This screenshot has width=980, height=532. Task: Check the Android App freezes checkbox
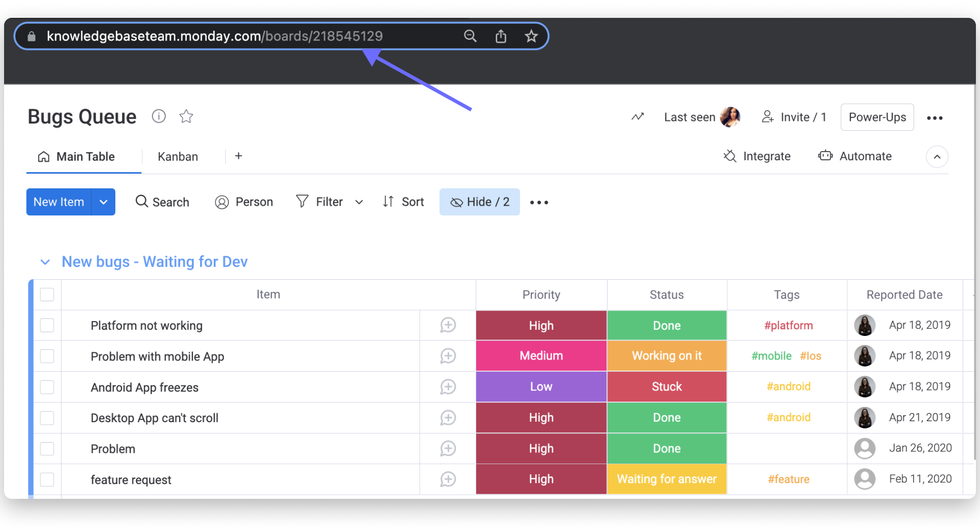click(x=47, y=387)
